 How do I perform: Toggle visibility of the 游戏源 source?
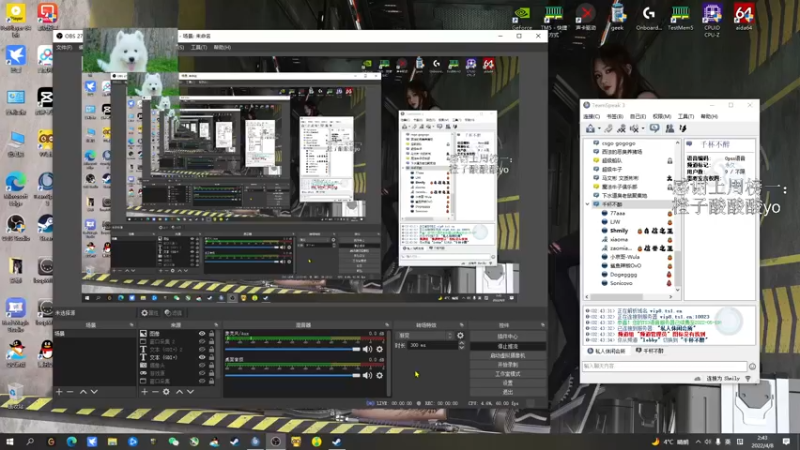coord(202,373)
